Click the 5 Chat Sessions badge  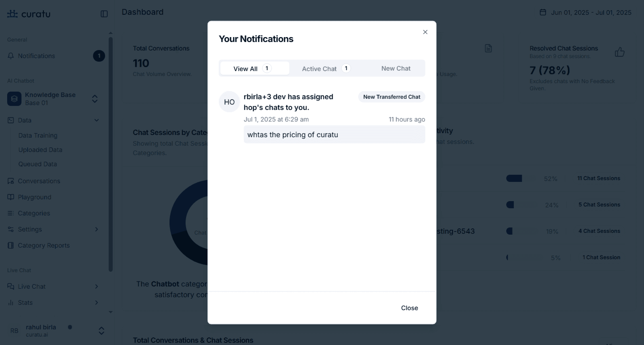pyautogui.click(x=599, y=205)
